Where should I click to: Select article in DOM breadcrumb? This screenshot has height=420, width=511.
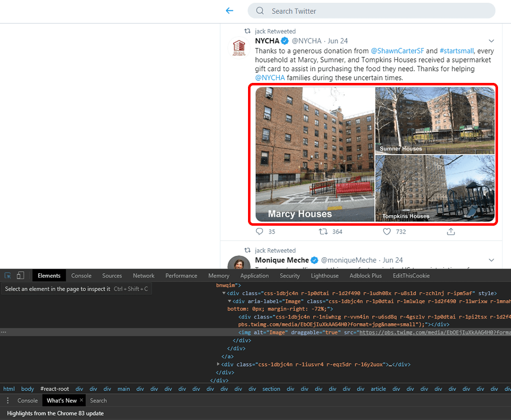pyautogui.click(x=378, y=389)
